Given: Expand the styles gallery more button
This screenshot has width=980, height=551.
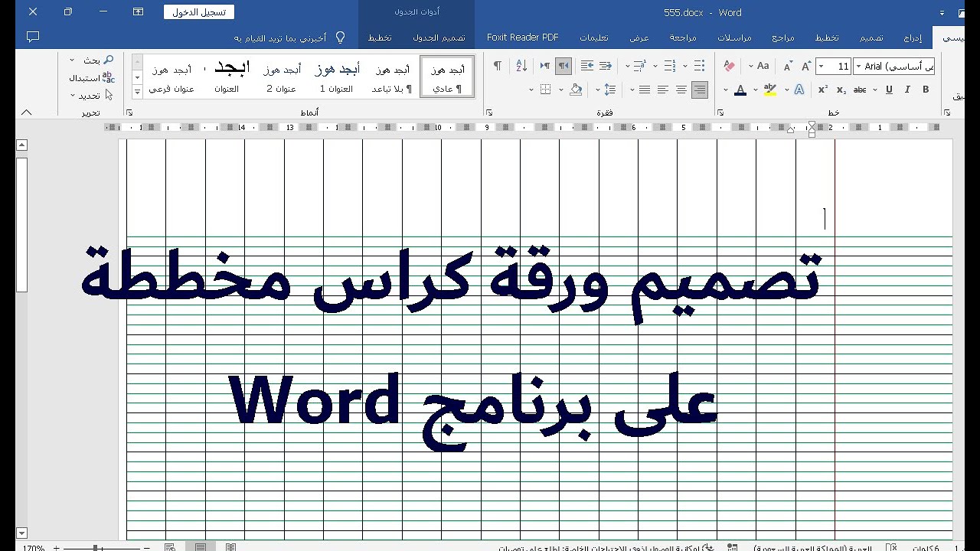Looking at the screenshot, I should coord(138,91).
